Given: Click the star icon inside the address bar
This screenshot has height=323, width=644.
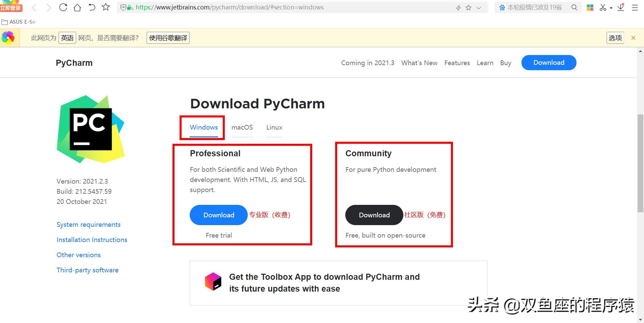Looking at the screenshot, I should (468, 7).
